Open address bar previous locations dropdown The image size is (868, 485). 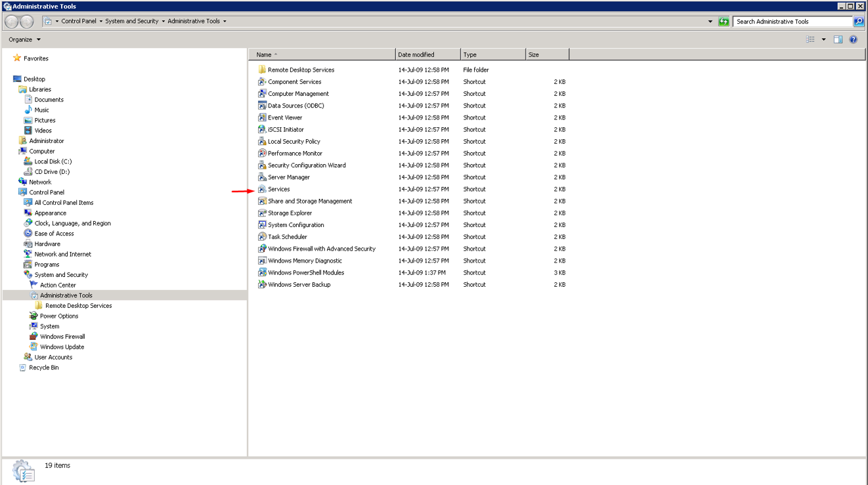pyautogui.click(x=710, y=21)
